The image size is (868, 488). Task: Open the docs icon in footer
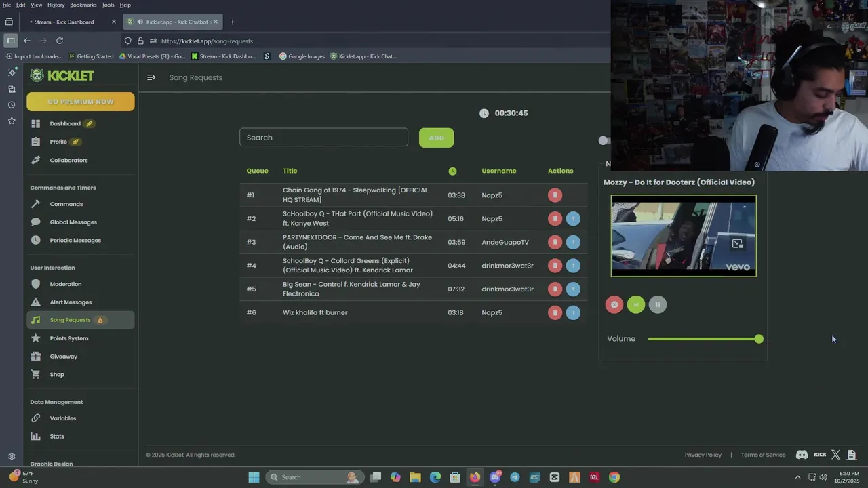coord(852,455)
